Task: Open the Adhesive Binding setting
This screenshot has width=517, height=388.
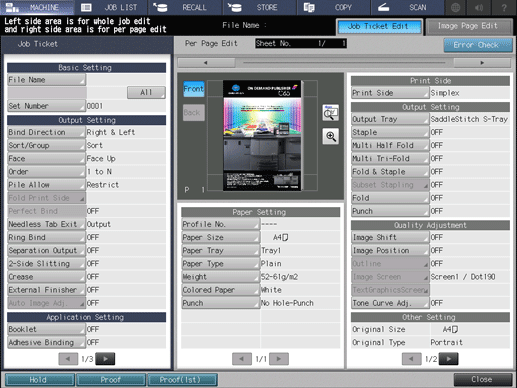Action: click(46, 343)
